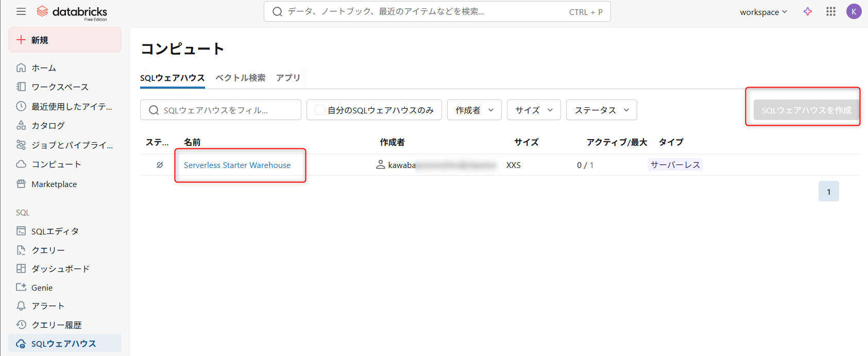
Task: Open the サイズ filter dropdown
Action: [534, 110]
